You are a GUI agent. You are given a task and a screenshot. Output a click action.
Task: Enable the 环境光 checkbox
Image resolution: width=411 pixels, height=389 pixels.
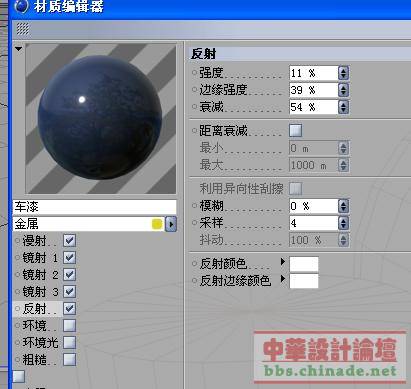69,343
